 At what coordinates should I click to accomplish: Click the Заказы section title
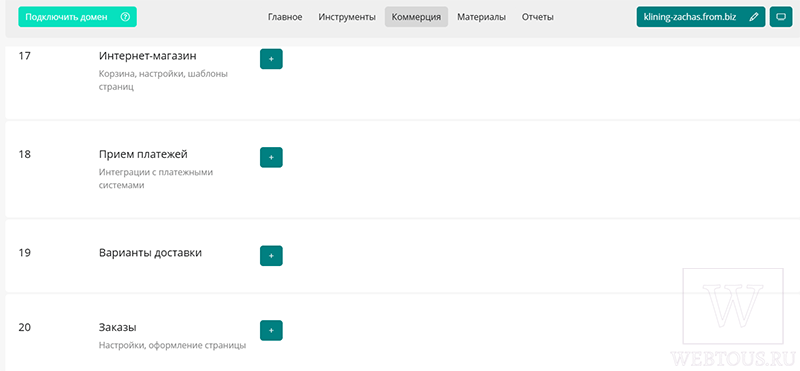pyautogui.click(x=117, y=327)
